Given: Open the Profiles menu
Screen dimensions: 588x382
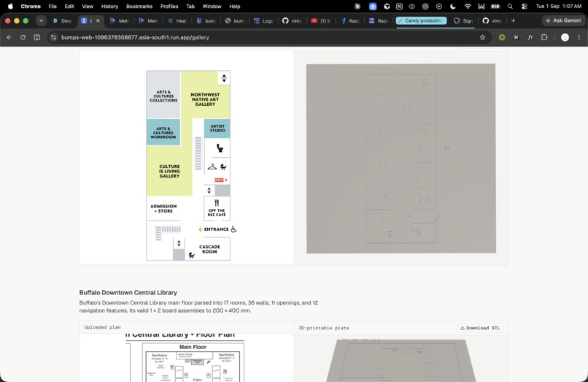Looking at the screenshot, I should (x=169, y=7).
